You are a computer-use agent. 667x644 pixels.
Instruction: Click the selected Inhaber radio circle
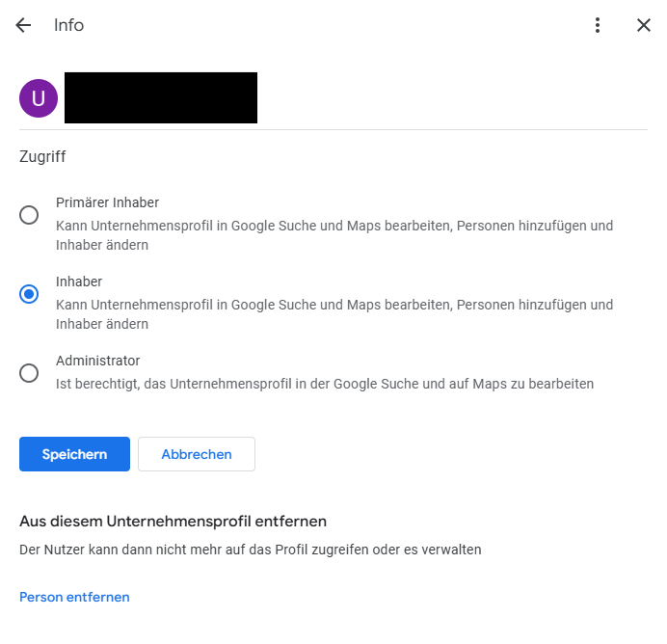tap(29, 294)
